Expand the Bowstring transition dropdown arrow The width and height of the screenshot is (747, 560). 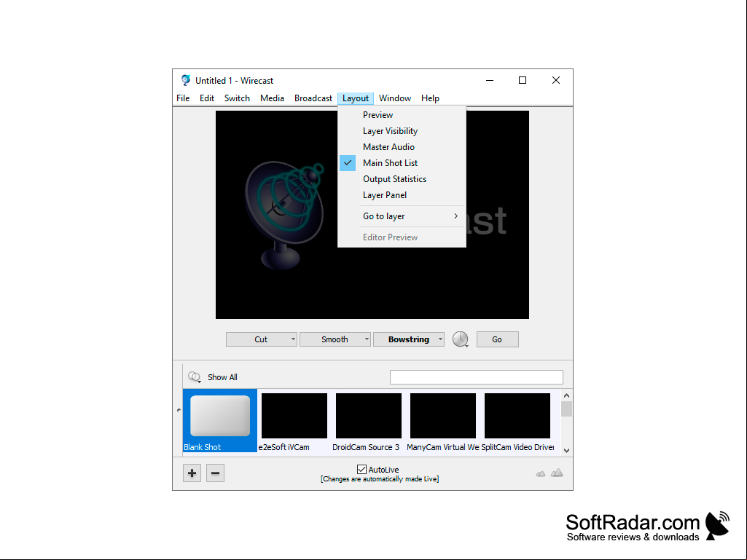(440, 339)
